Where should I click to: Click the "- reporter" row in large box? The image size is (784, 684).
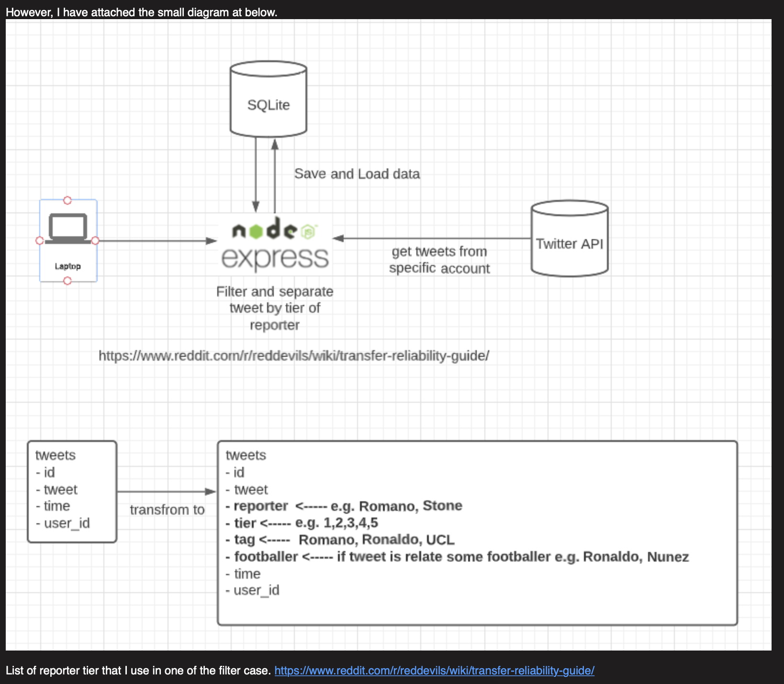(x=344, y=506)
